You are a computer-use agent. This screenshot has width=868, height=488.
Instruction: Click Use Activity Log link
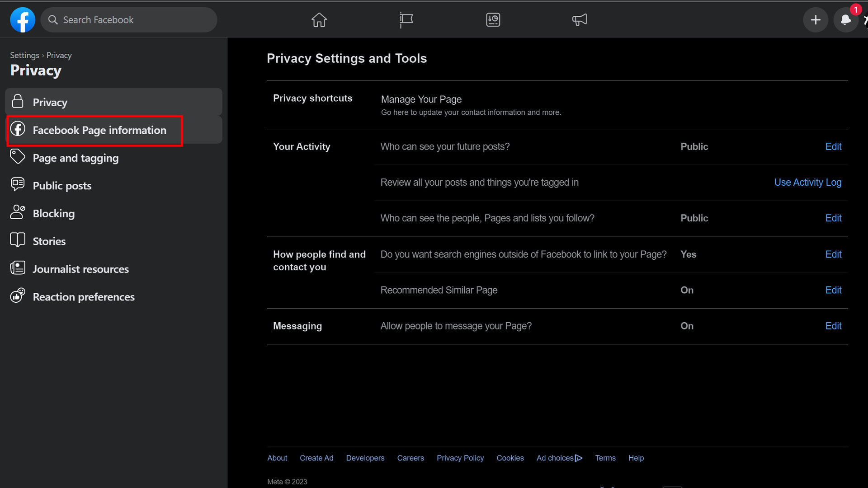point(807,183)
